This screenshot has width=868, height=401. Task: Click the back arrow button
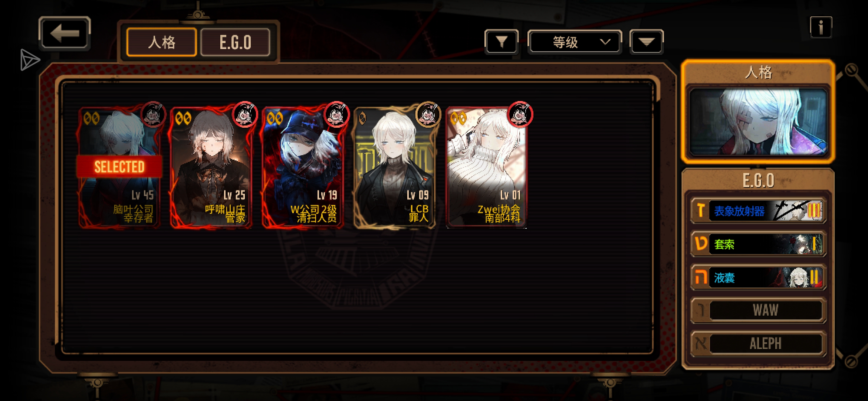pyautogui.click(x=65, y=33)
